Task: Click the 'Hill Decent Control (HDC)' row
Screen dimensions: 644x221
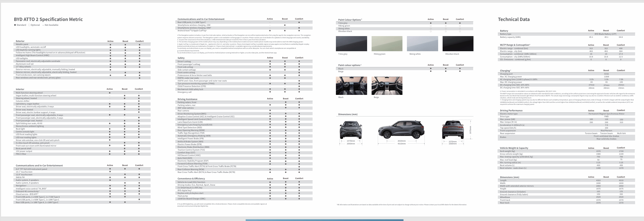Action: click(245, 155)
